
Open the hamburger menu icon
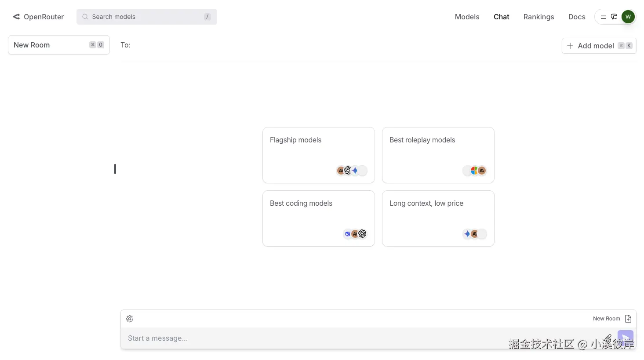pos(604,17)
